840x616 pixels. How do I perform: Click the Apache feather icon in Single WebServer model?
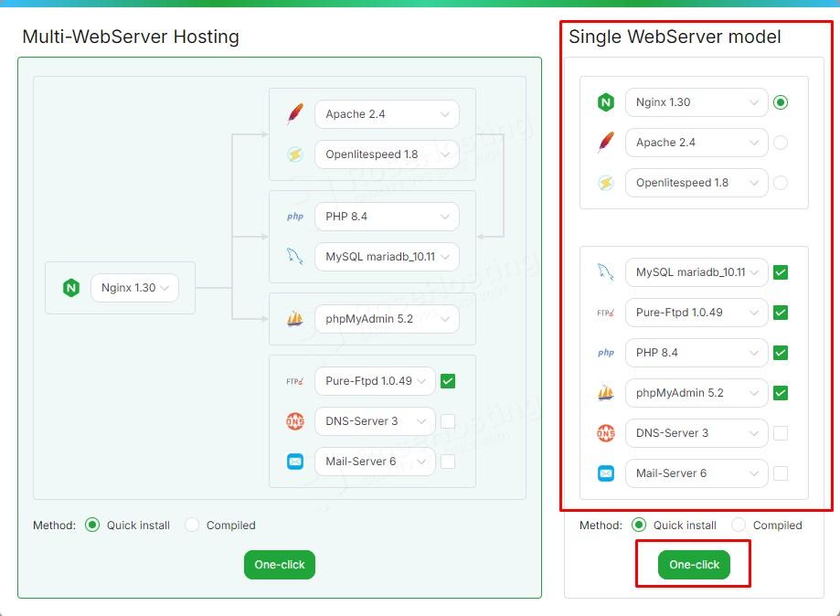point(606,143)
